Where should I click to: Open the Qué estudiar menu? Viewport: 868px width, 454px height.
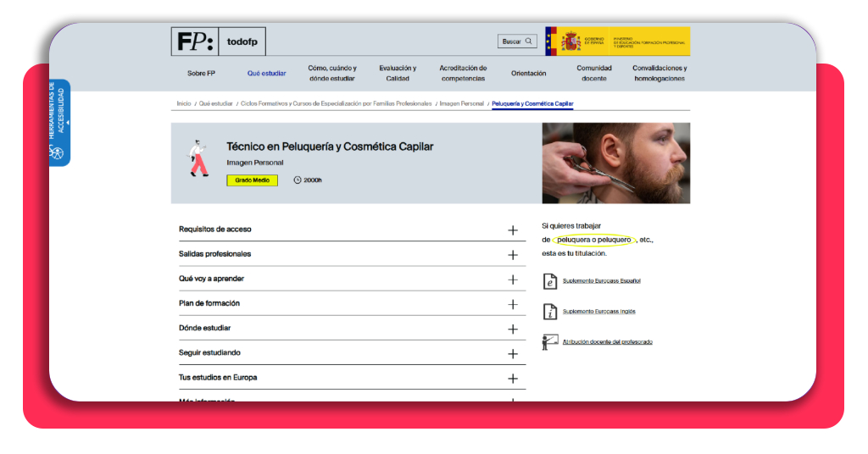click(x=266, y=73)
